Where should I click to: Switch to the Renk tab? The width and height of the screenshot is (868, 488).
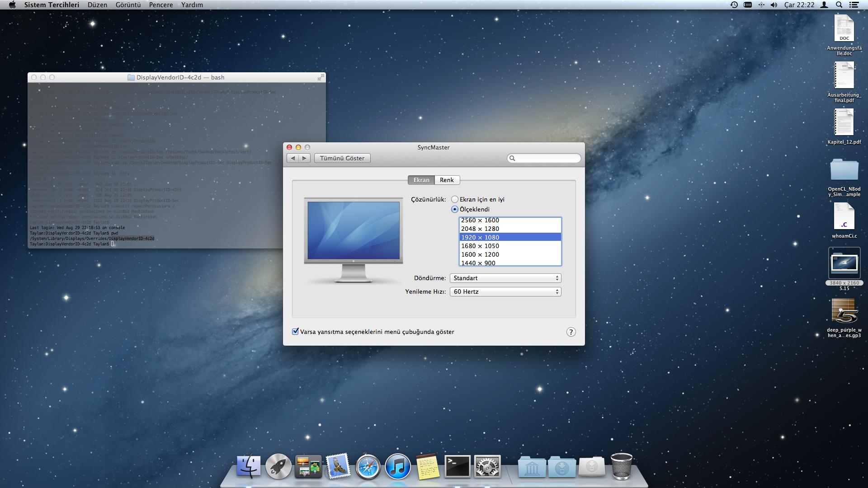(447, 180)
